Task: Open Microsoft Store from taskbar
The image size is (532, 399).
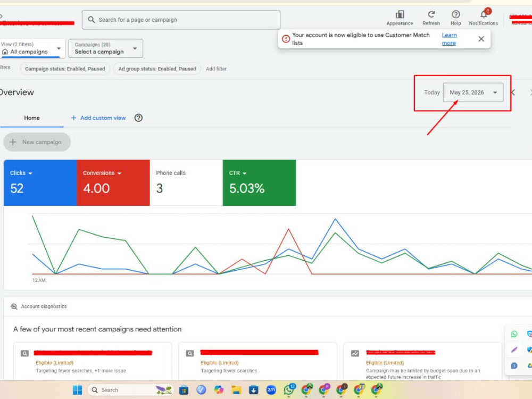Action: (184, 390)
